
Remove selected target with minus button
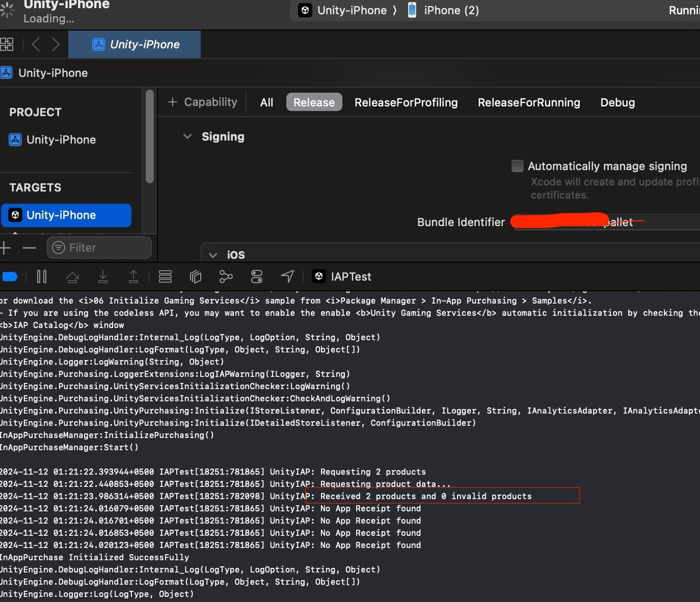coord(30,248)
